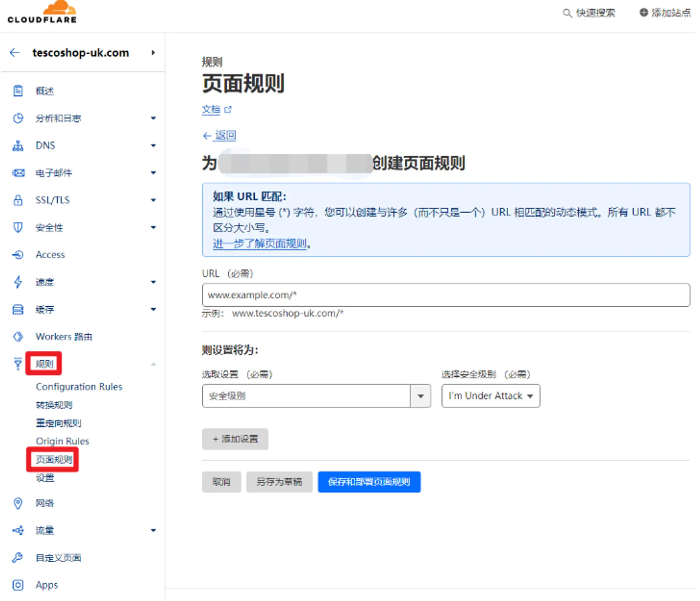Open the I'm Under Attack dropdown
700x601 pixels.
(490, 396)
